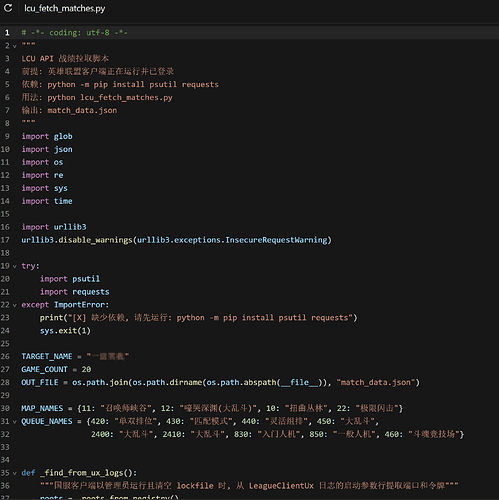Collapse the except block at line 22
Viewport: 499px width, 500px height.
15,305
